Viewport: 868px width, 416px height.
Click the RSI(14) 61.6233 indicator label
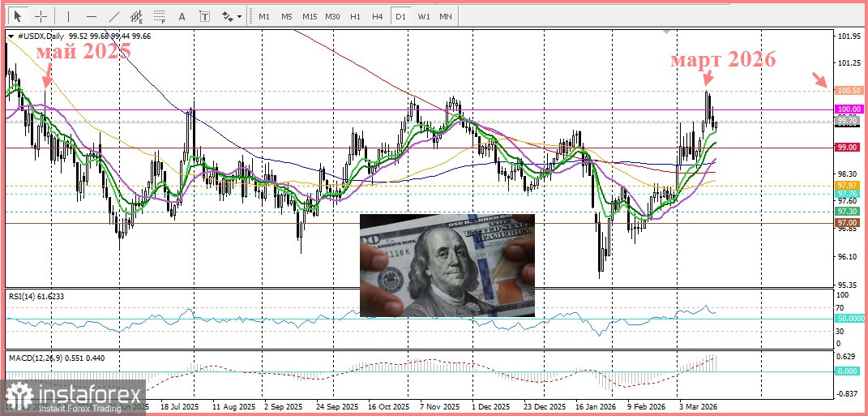click(x=36, y=296)
